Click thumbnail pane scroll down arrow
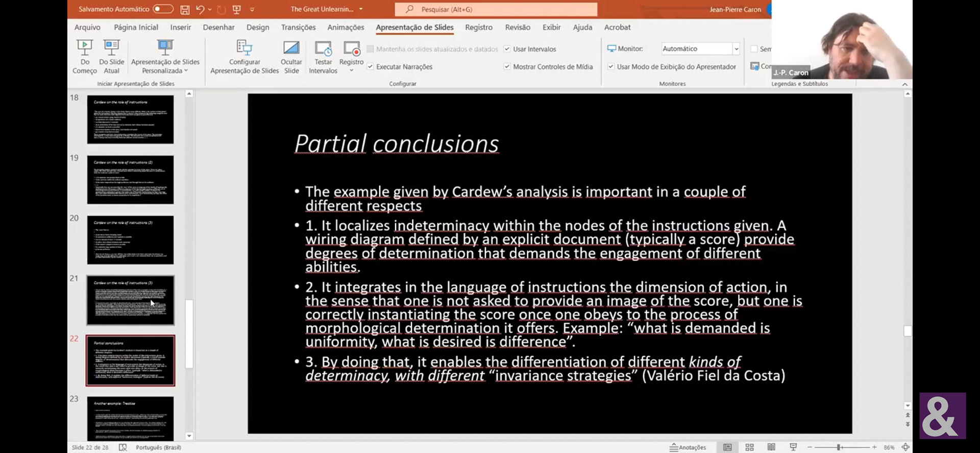 (x=189, y=436)
